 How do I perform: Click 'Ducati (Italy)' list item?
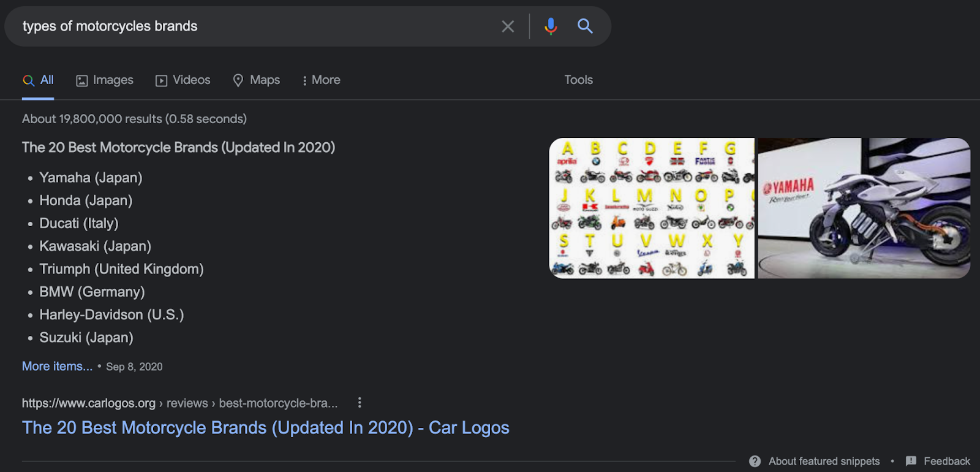click(x=79, y=223)
